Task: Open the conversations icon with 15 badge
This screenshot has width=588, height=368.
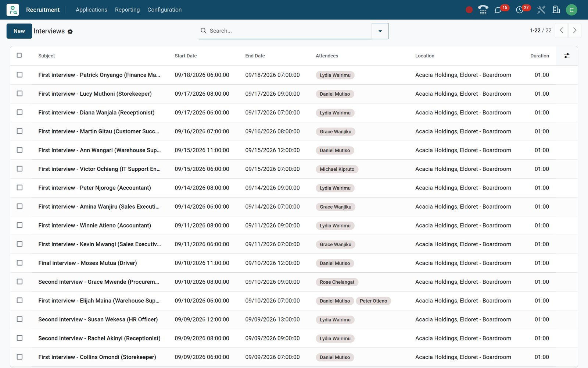Action: coord(498,10)
